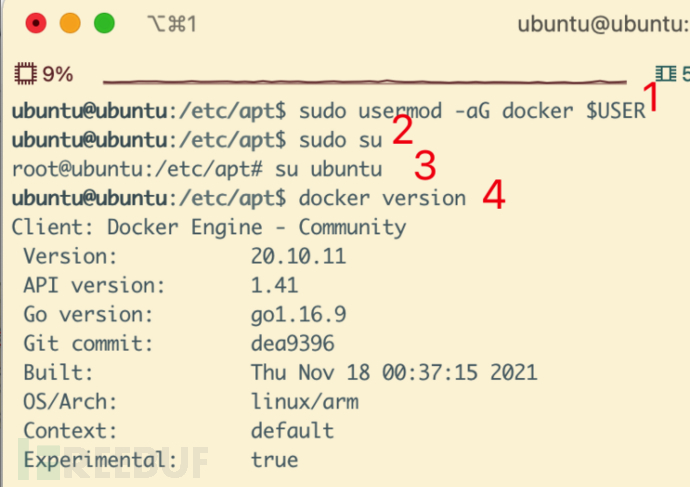Click the Experimental value "true"
690x487 pixels.
point(275,460)
